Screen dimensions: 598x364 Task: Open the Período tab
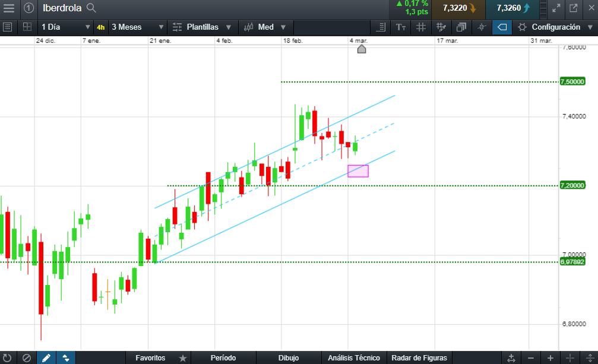click(x=223, y=358)
